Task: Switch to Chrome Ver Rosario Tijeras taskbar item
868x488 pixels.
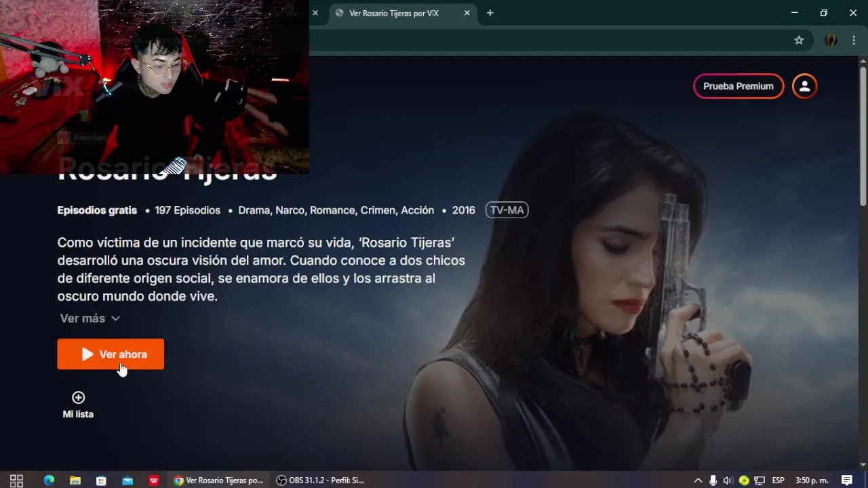Action: click(218, 481)
